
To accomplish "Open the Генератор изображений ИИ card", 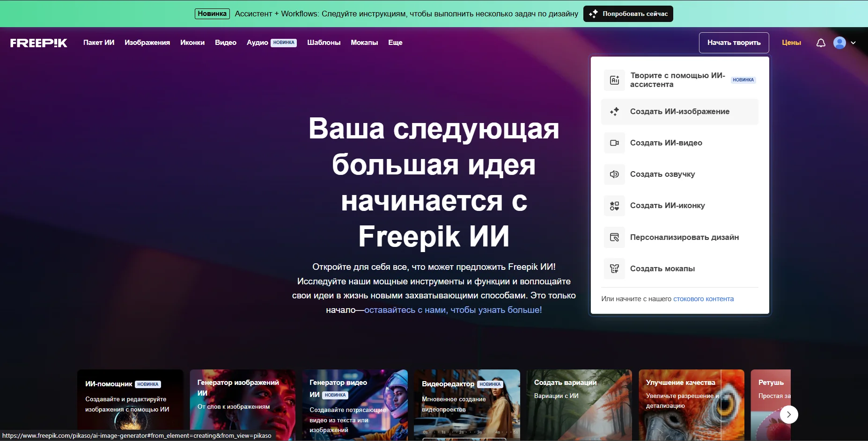I will click(243, 405).
